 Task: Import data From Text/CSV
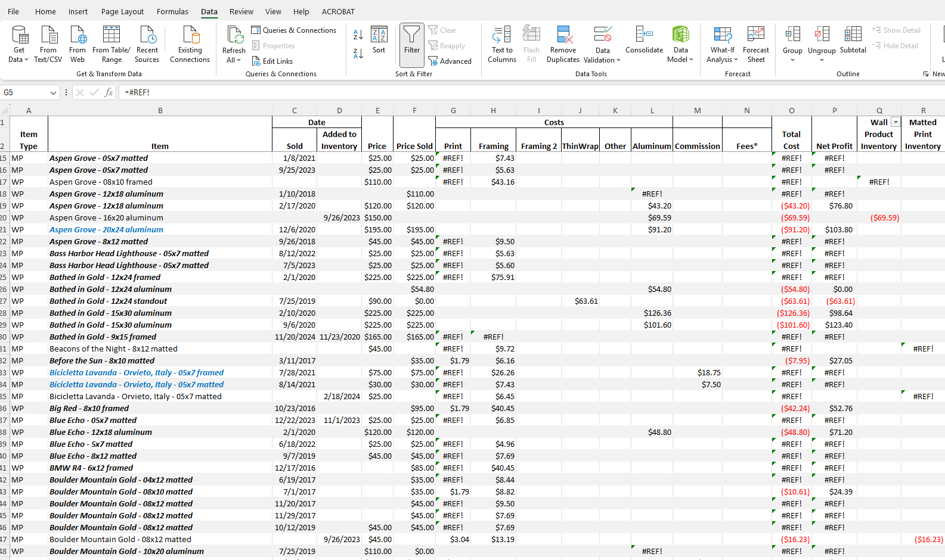[x=48, y=44]
